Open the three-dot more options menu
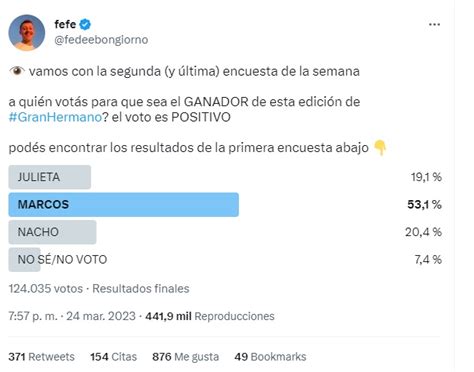 coord(434,25)
